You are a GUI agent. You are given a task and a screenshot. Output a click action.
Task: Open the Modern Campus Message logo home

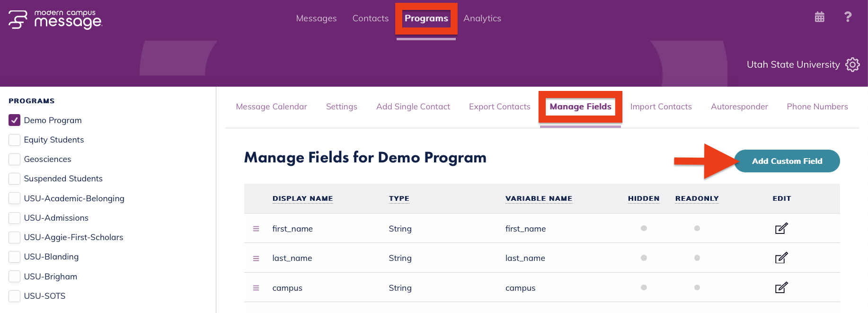[55, 19]
